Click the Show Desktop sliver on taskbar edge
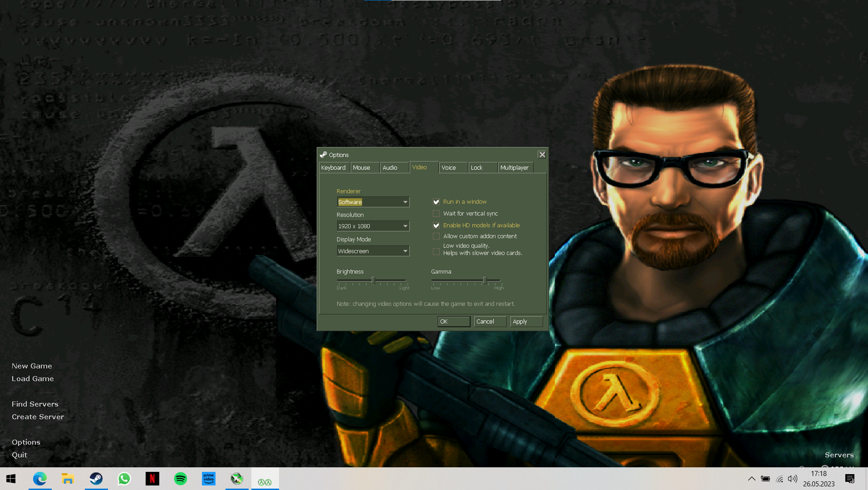The width and height of the screenshot is (868, 490). (x=867, y=479)
